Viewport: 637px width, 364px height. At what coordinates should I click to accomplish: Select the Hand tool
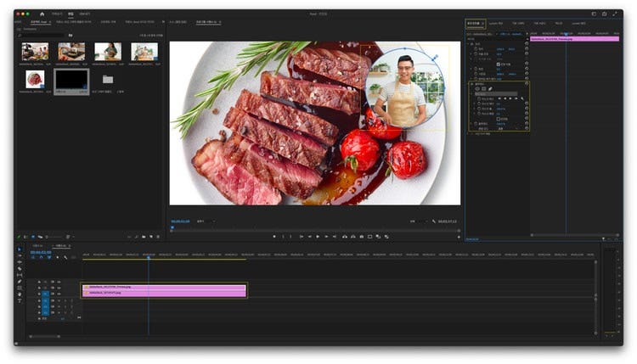(x=19, y=294)
